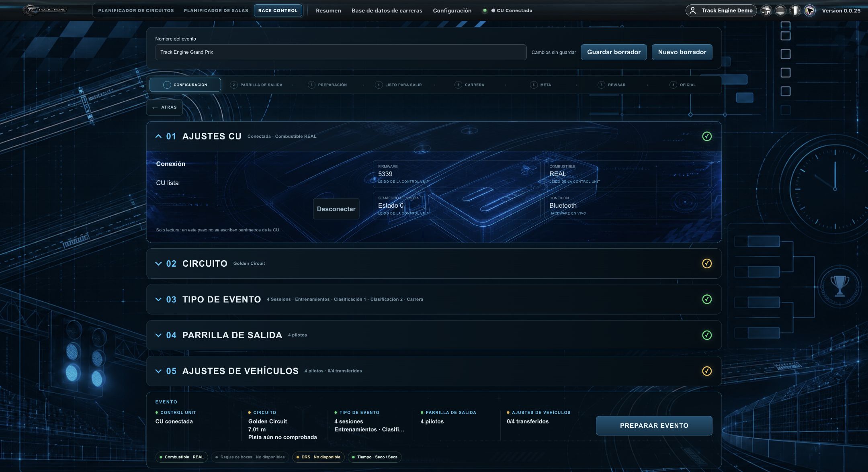Click the green check on Parrilla de Salida section
The height and width of the screenshot is (472, 868).
pos(706,335)
